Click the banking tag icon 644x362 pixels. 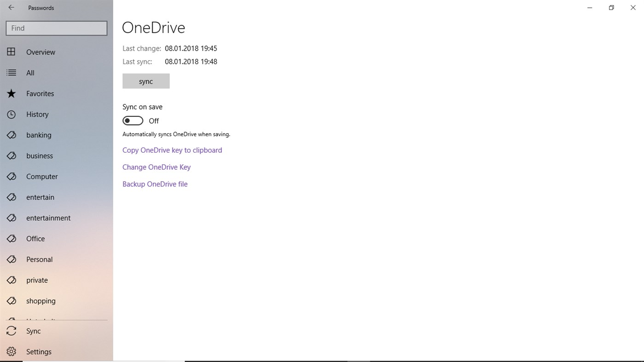tap(11, 135)
